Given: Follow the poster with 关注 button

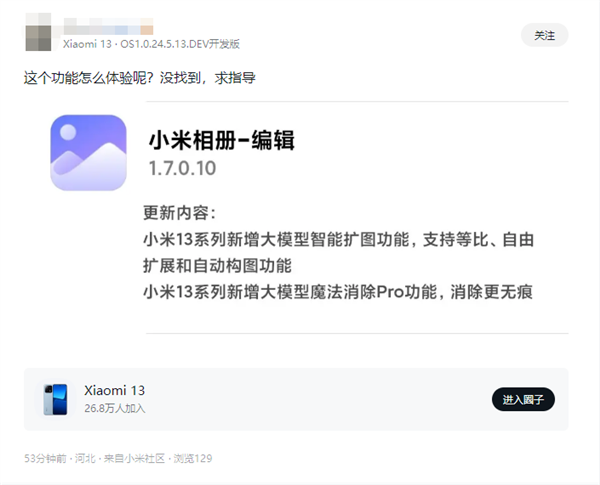Looking at the screenshot, I should 544,35.
